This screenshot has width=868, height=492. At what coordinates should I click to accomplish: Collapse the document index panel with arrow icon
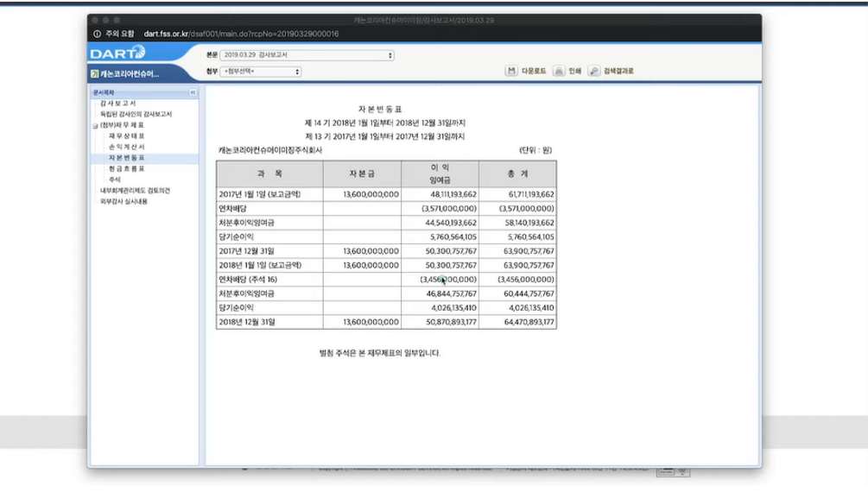coord(193,92)
